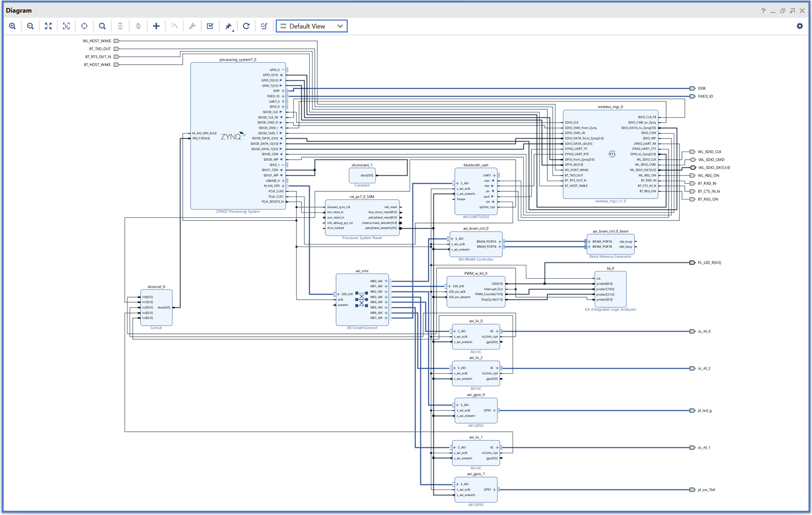Click the Validate Design checkmark icon
The width and height of the screenshot is (812, 515).
(x=210, y=26)
